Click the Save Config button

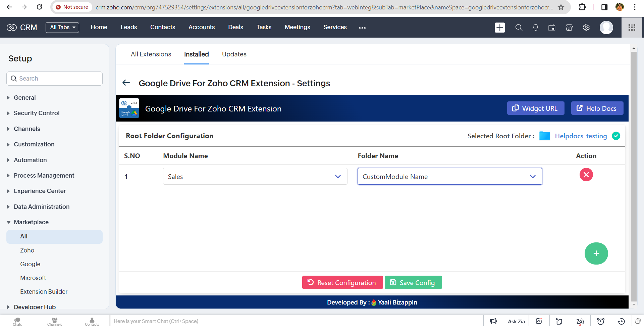point(413,283)
